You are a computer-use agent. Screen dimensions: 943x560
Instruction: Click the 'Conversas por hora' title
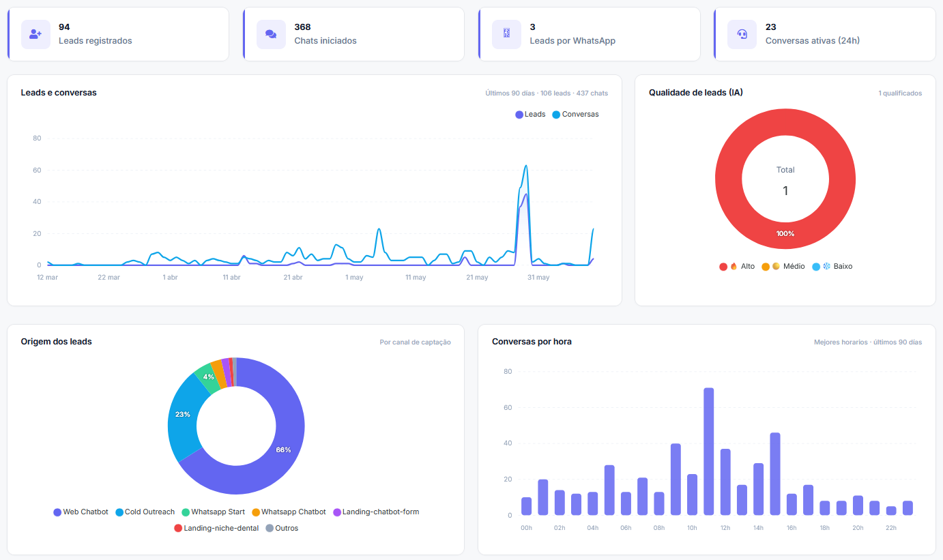coord(532,342)
